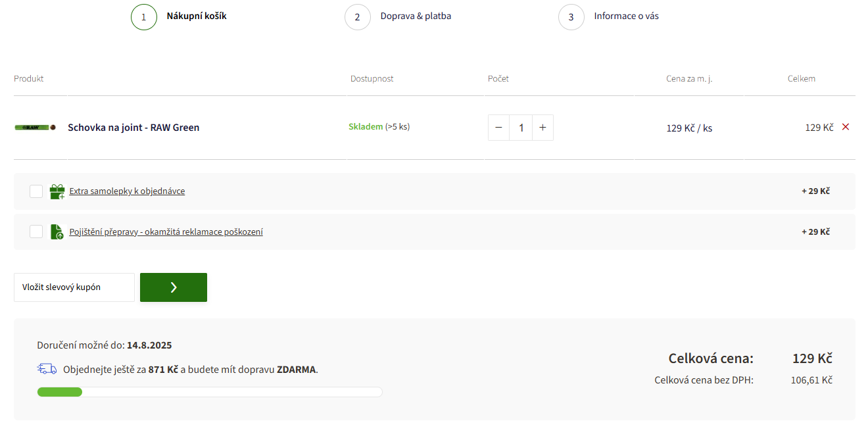Click the free shipping progress bar
The image size is (868, 440).
tap(210, 392)
